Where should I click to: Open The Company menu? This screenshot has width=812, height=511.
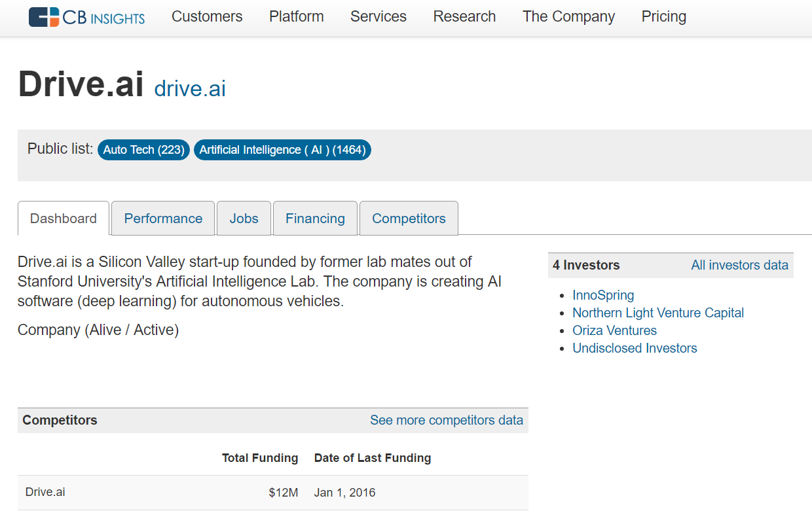click(568, 17)
